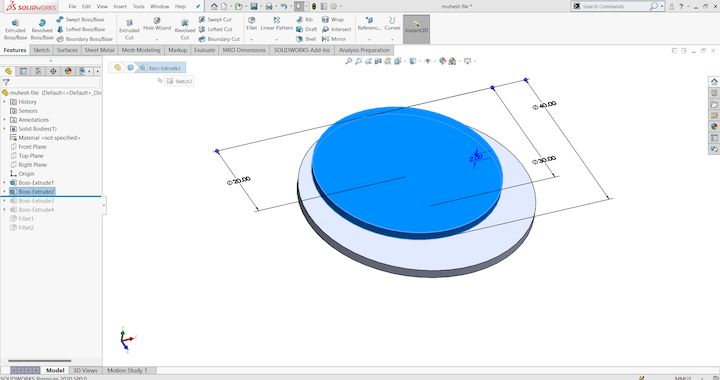Expand the Annotations tree node
Image resolution: width=720 pixels, height=380 pixels.
point(5,119)
